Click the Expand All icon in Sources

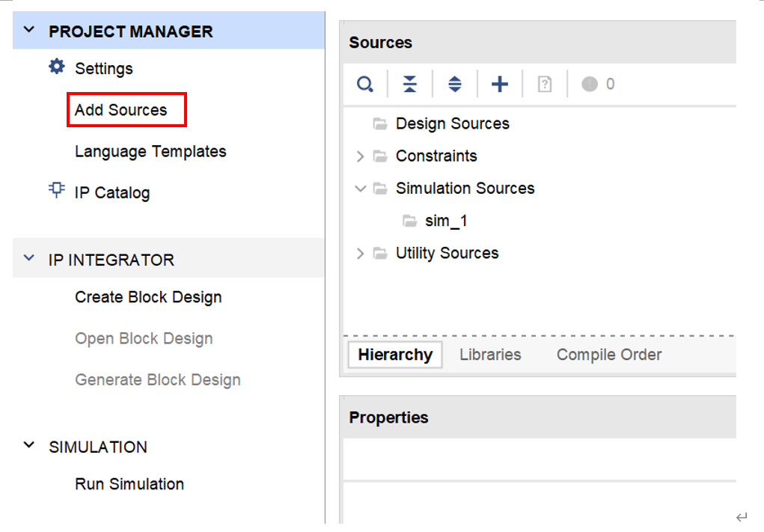pos(454,84)
